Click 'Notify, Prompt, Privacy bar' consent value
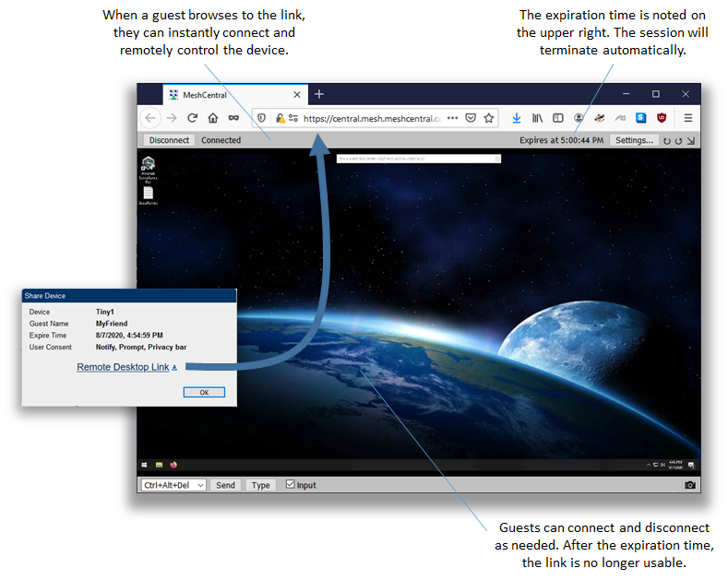The height and width of the screenshot is (580, 728). [x=141, y=347]
